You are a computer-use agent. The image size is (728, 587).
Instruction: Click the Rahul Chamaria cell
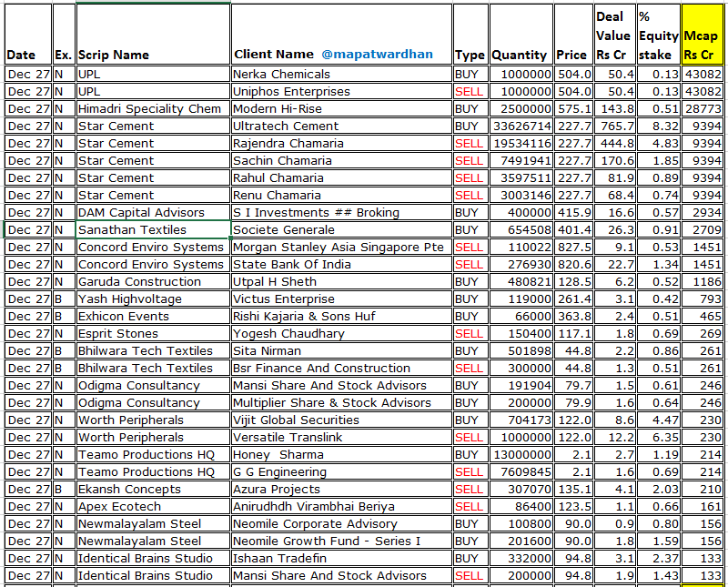tap(342, 177)
